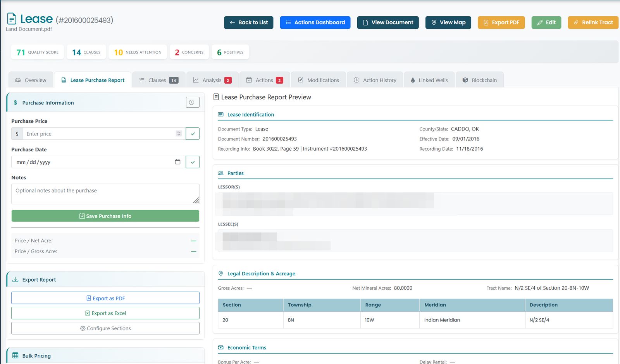
Task: Click the lease document icon beside title
Action: click(x=12, y=19)
